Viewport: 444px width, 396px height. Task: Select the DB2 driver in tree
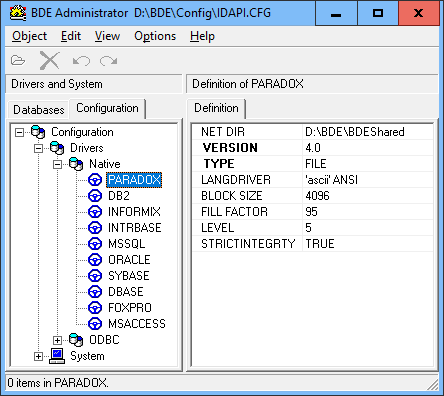[119, 196]
